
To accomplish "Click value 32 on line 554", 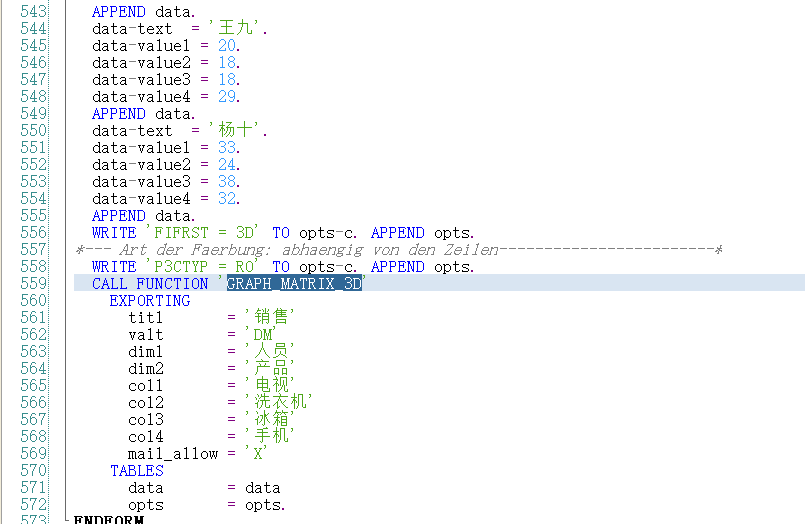I will 226,198.
